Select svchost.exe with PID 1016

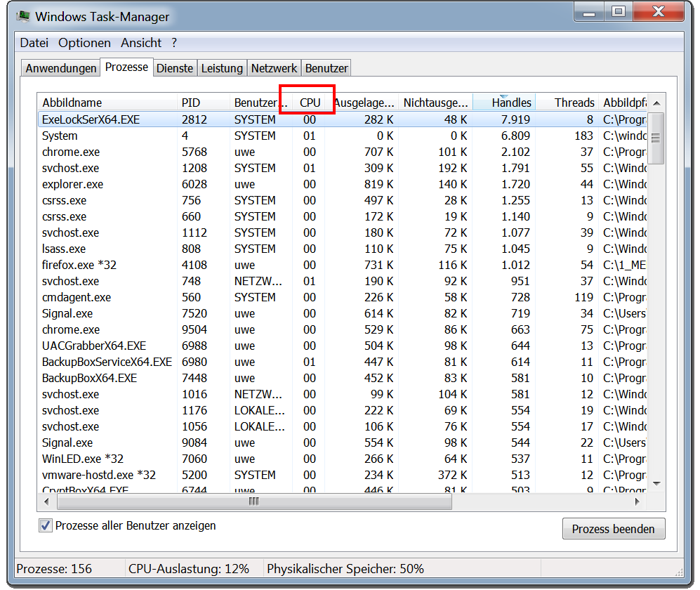pos(342,394)
